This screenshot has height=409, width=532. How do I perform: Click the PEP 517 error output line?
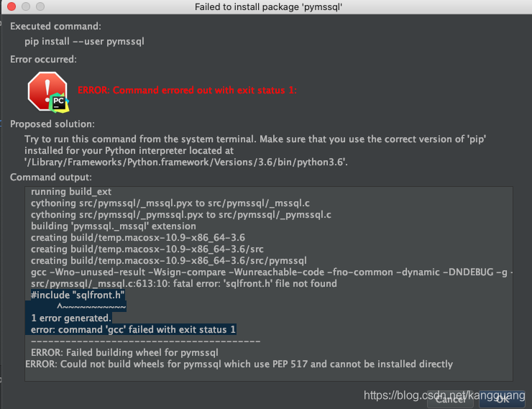[239, 364]
